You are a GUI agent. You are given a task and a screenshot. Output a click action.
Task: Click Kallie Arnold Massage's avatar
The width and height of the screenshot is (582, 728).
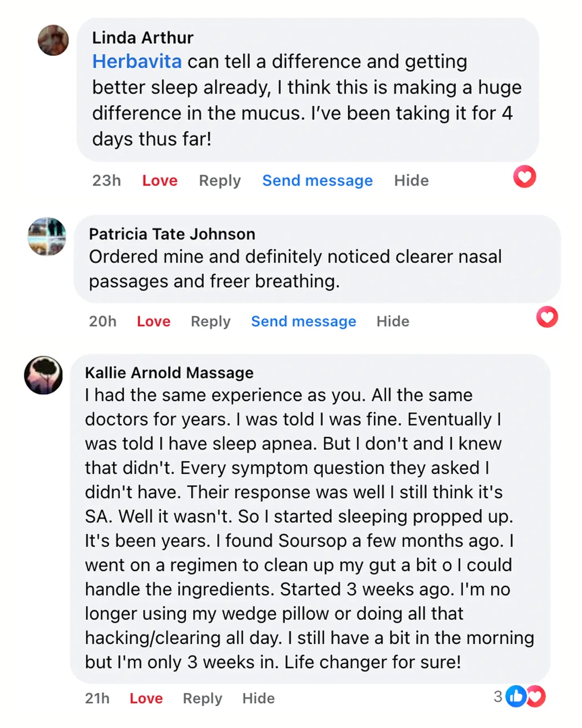tap(43, 375)
